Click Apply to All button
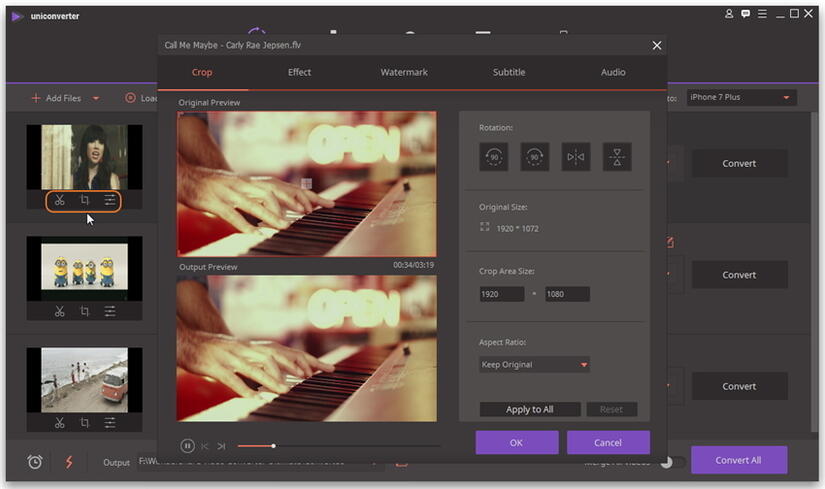This screenshot has height=489, width=825. click(x=530, y=410)
